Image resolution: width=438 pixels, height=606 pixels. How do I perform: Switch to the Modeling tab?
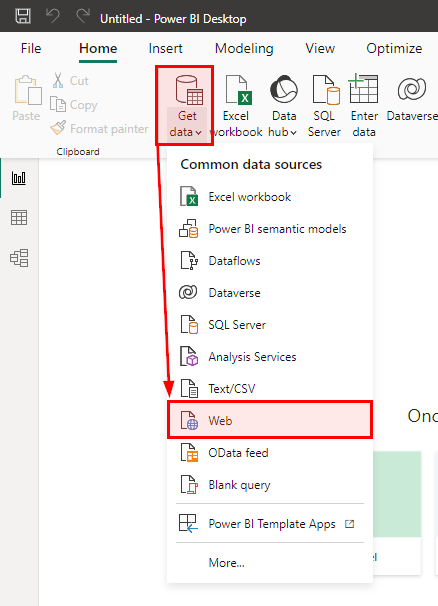[244, 49]
